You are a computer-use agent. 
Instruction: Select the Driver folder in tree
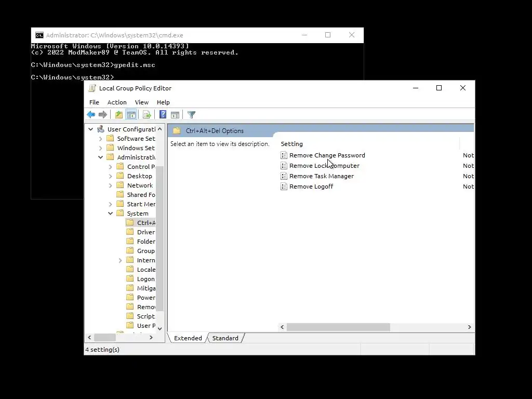(145, 232)
